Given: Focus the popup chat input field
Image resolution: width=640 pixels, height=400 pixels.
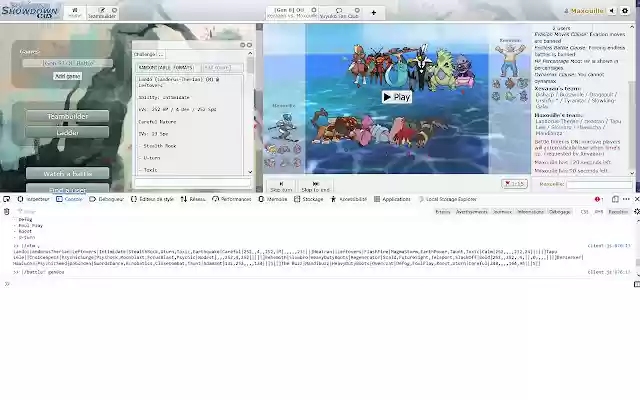Looking at the screenshot, I should 192,182.
